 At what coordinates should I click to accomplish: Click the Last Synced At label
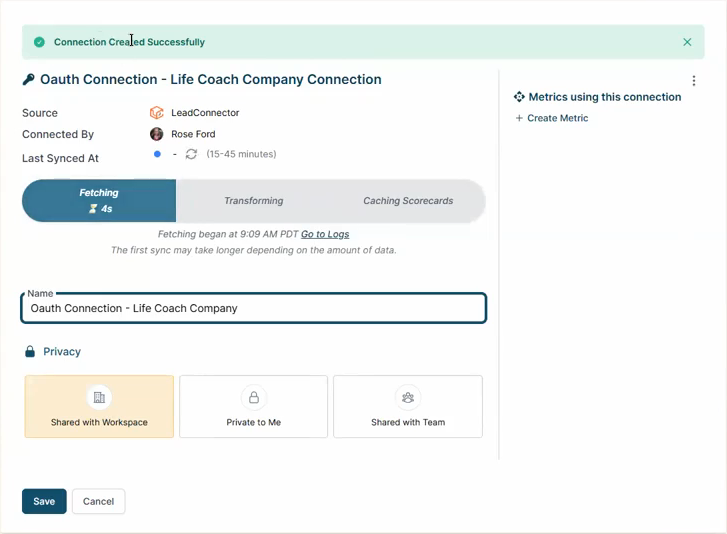(x=60, y=158)
